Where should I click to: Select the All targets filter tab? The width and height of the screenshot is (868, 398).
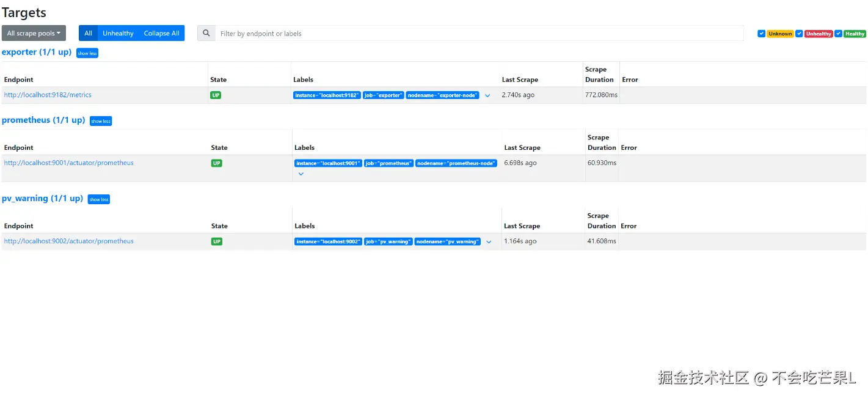pos(88,33)
